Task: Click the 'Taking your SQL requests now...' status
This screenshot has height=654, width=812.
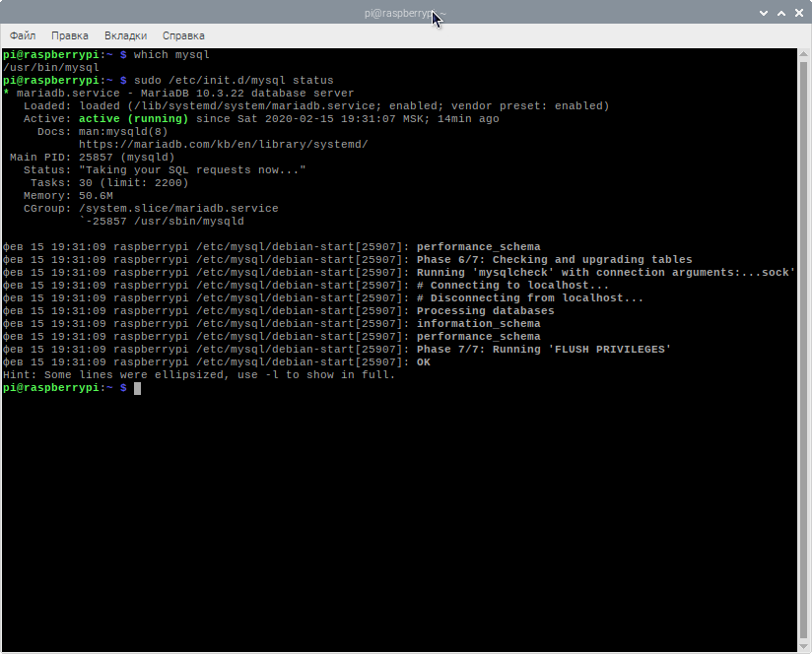Action: tap(192, 169)
